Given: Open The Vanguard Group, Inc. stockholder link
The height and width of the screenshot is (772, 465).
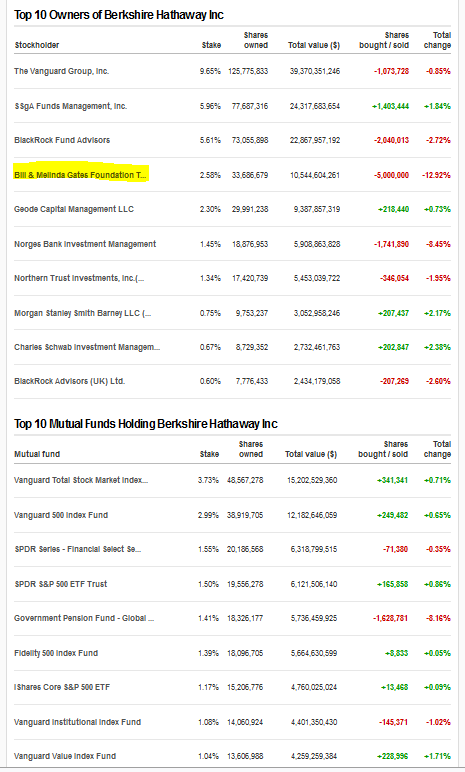Looking at the screenshot, I should click(x=62, y=71).
